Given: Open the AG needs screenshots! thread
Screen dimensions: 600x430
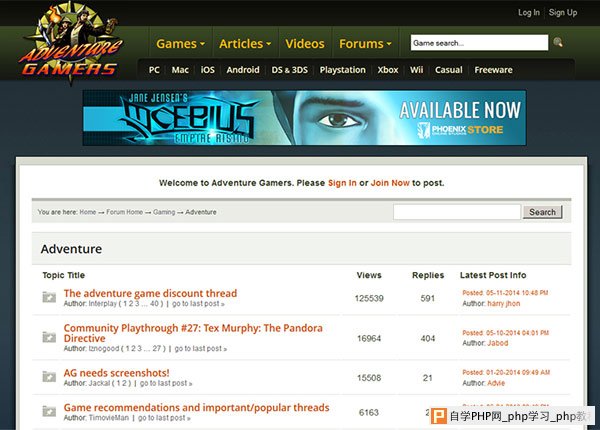Looking at the screenshot, I should (116, 373).
